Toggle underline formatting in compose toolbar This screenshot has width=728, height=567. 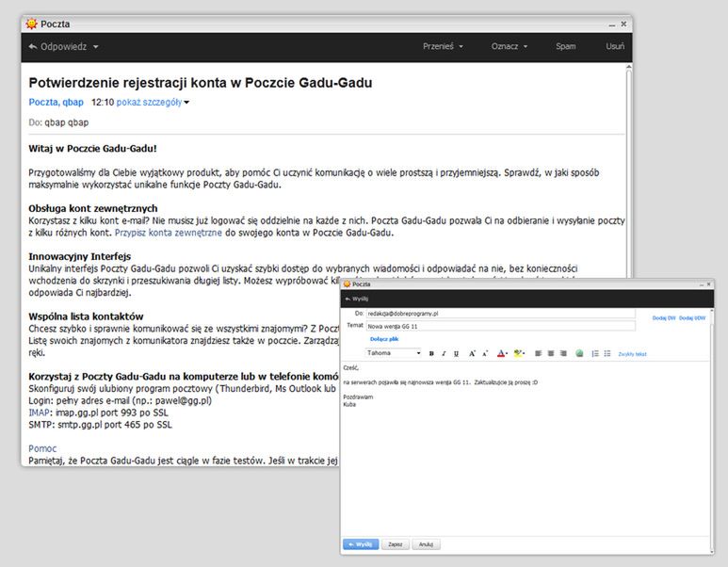(x=456, y=354)
